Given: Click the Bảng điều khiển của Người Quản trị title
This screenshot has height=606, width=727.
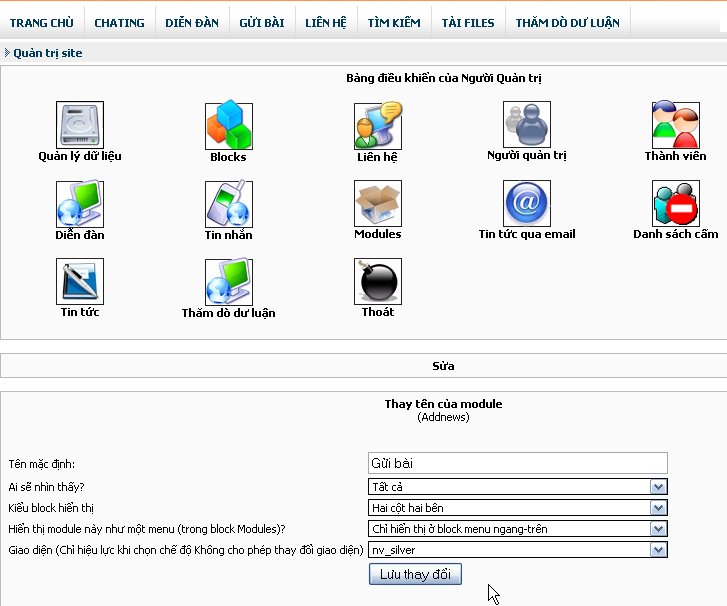Looking at the screenshot, I should coord(444,78).
